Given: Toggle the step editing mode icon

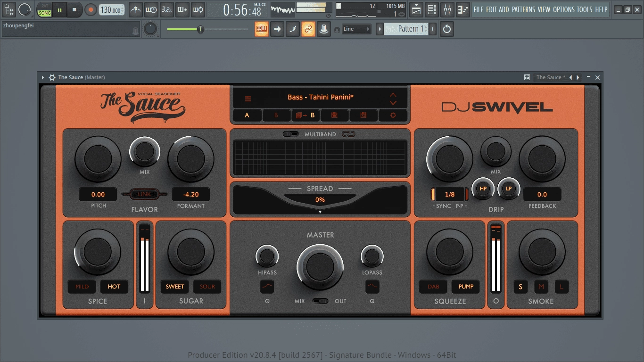Looking at the screenshot, I should tap(293, 29).
